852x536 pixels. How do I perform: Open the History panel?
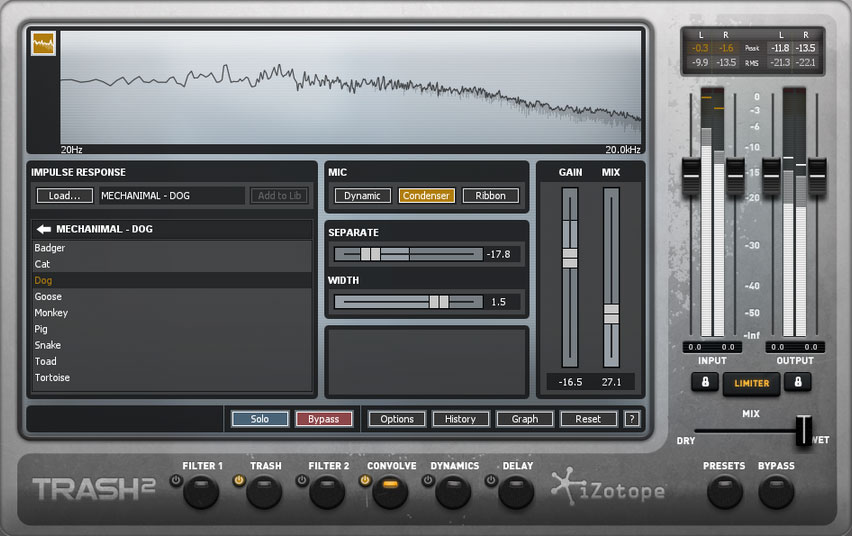point(461,419)
